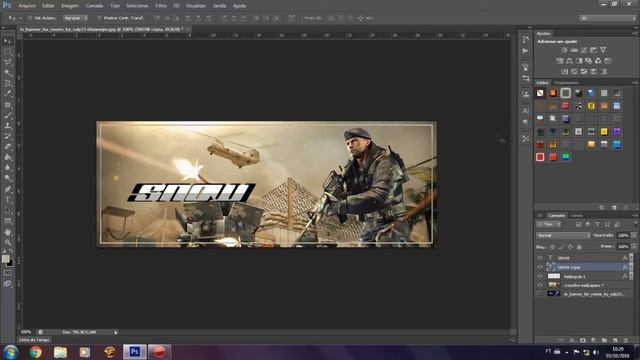The width and height of the screenshot is (640, 360).
Task: Open the Filtro menu
Action: click(161, 6)
